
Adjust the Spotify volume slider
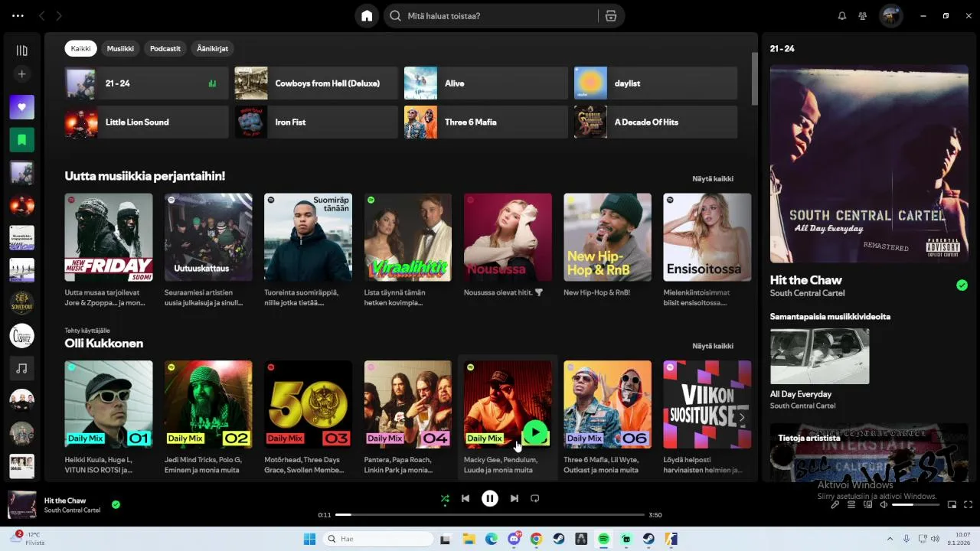pos(915,504)
